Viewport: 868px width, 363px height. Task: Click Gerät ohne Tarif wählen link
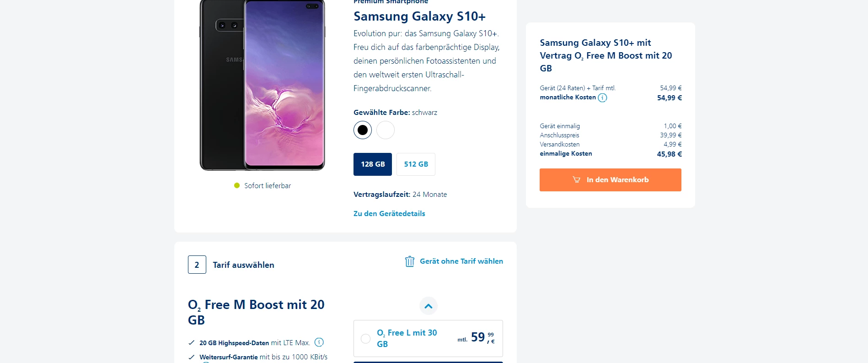click(461, 261)
